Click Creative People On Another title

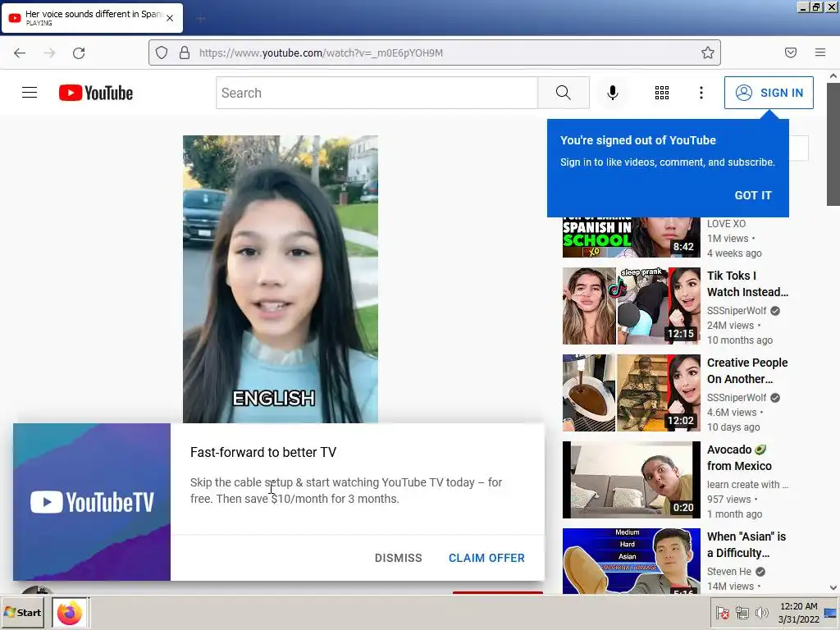[747, 371]
